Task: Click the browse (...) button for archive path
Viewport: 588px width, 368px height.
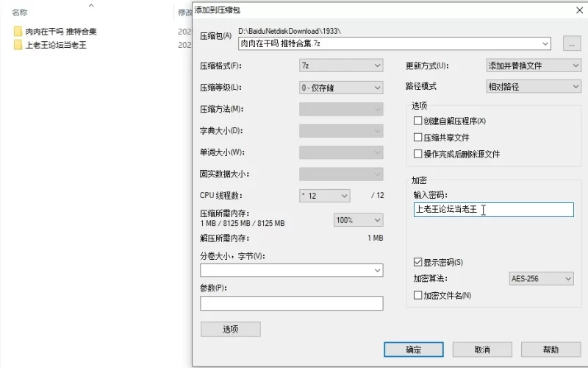Action: [572, 44]
